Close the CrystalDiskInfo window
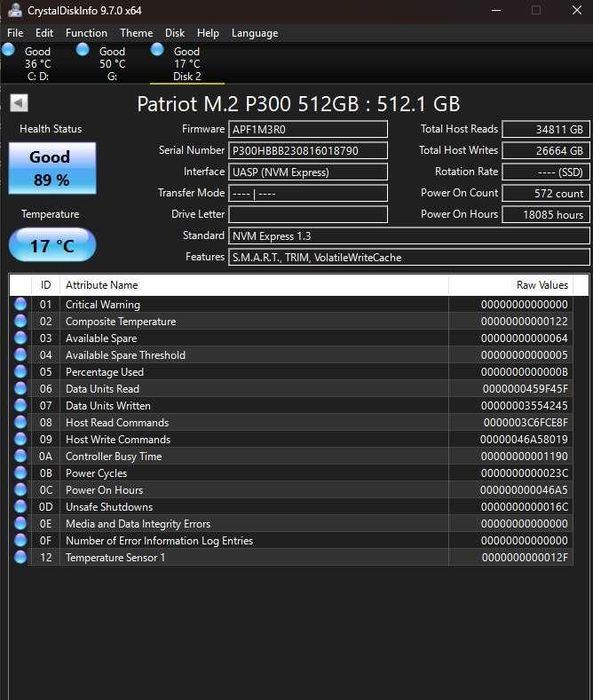Screen dimensions: 593x700 click(577, 10)
